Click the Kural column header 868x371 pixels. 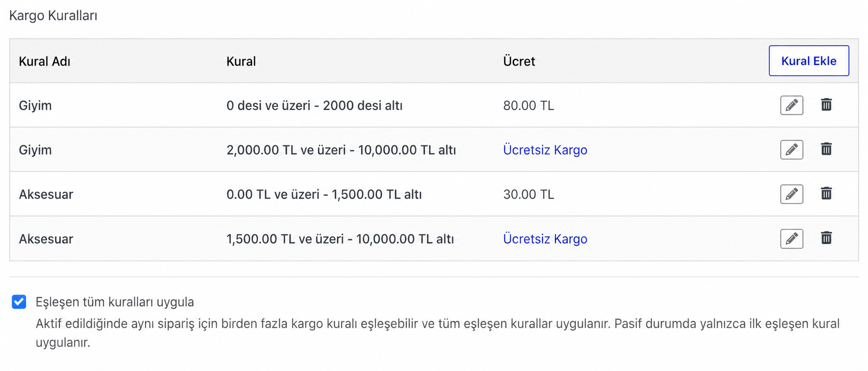241,61
